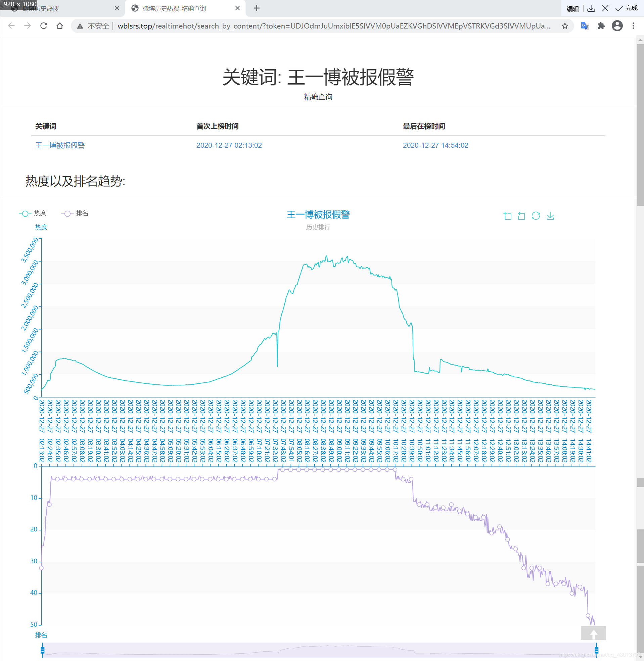Click the address bar URL

click(x=334, y=26)
